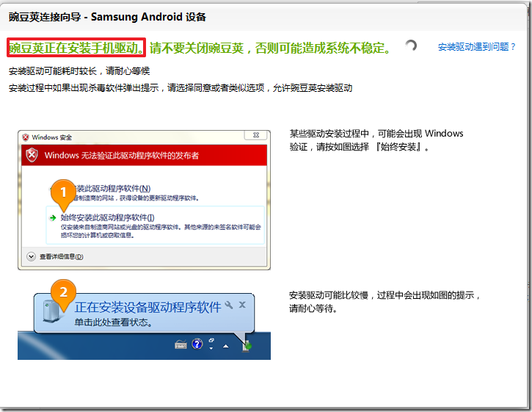Click the loading spinner beside the headline
The width and height of the screenshot is (532, 412).
click(411, 46)
